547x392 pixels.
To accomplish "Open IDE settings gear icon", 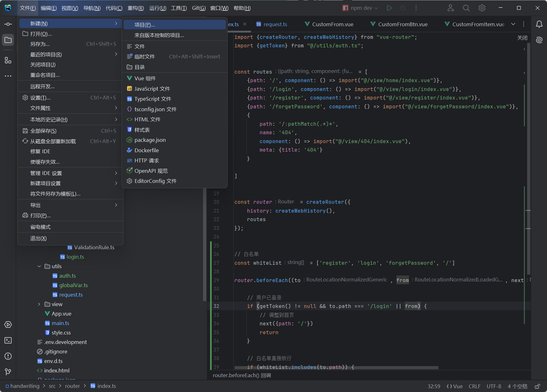I will click(482, 8).
